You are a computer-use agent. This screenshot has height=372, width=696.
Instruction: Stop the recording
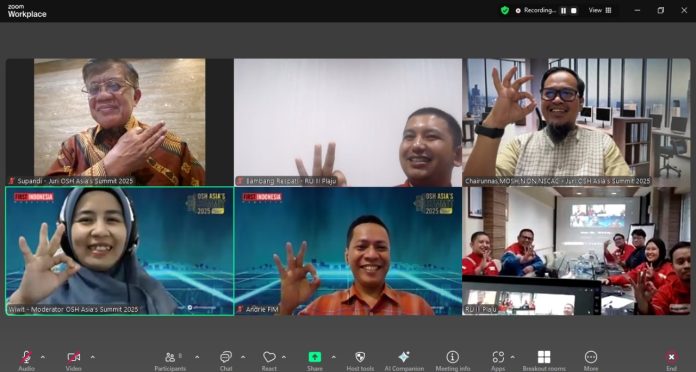tap(573, 11)
